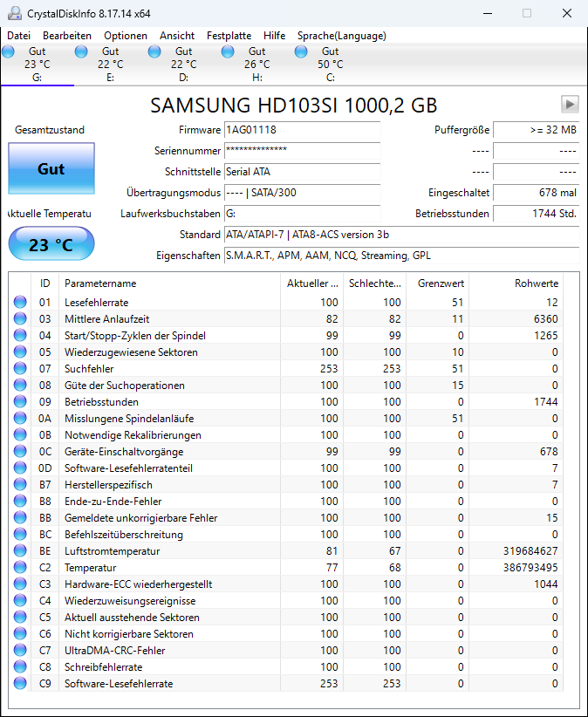588x717 pixels.
Task: Open the Ansicht menu
Action: (x=177, y=36)
